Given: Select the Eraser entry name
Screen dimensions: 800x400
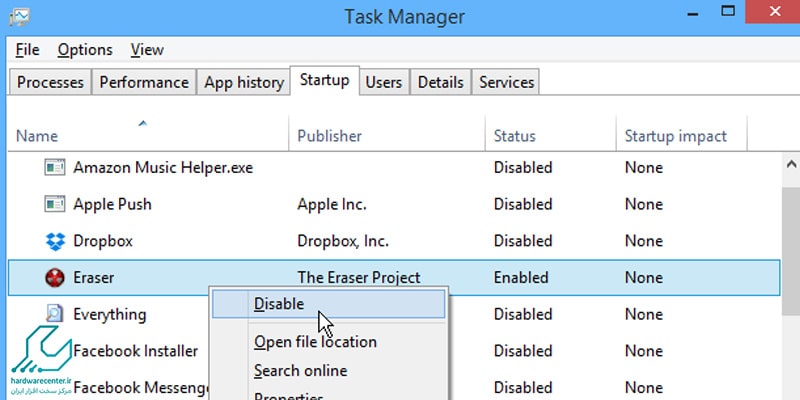Looking at the screenshot, I should click(x=93, y=278).
